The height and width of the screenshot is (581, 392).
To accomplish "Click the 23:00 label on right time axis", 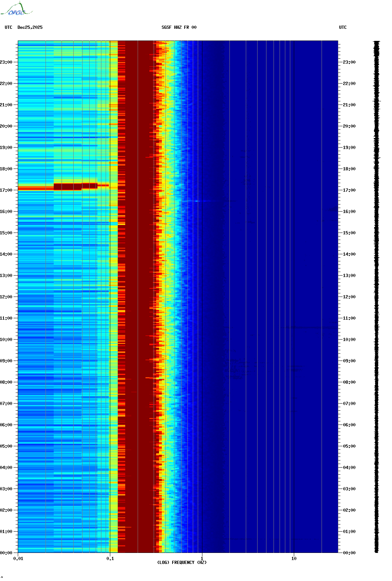I will (349, 62).
